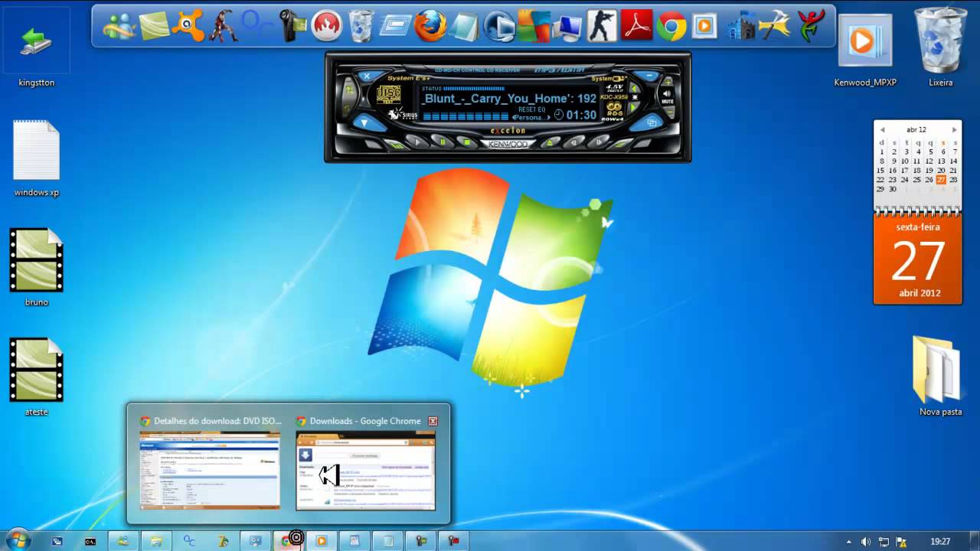Select the bruno video file on desktop

click(x=37, y=266)
